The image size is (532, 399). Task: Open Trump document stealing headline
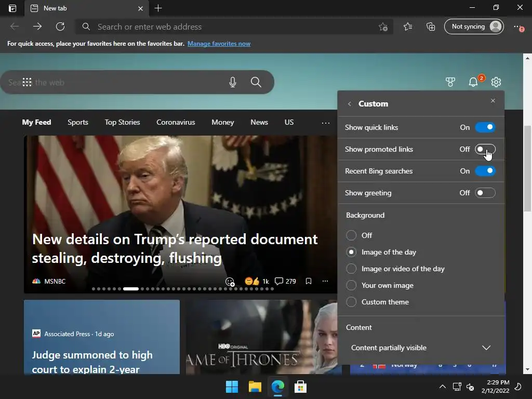(x=175, y=248)
